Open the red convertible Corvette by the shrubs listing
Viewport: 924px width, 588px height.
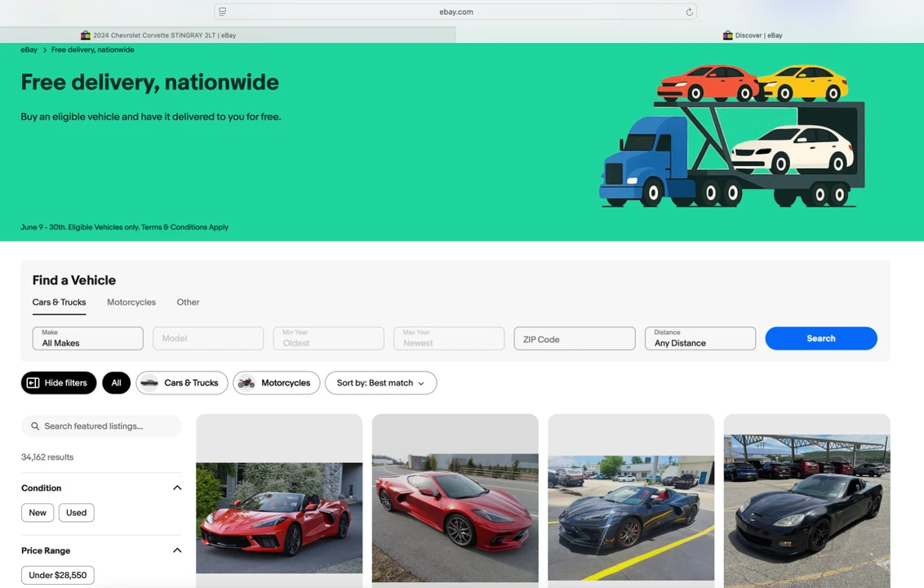pos(279,501)
